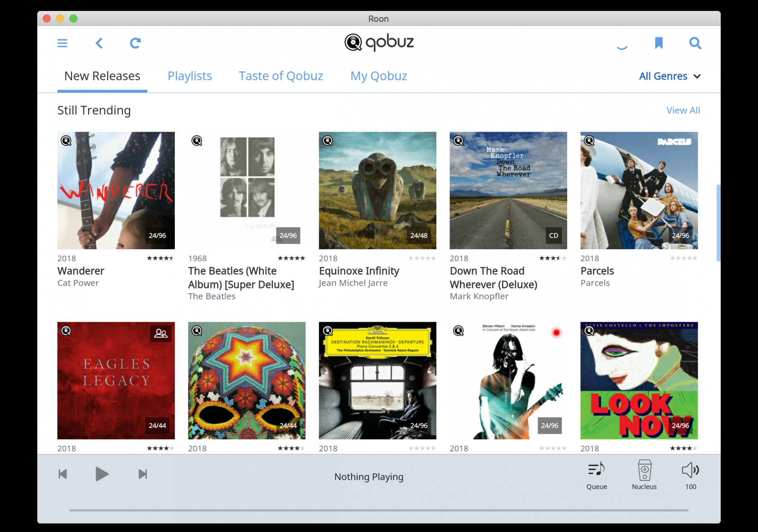Screen dimensions: 758x532
Task: Open the volume control showing 100
Action: (x=691, y=476)
